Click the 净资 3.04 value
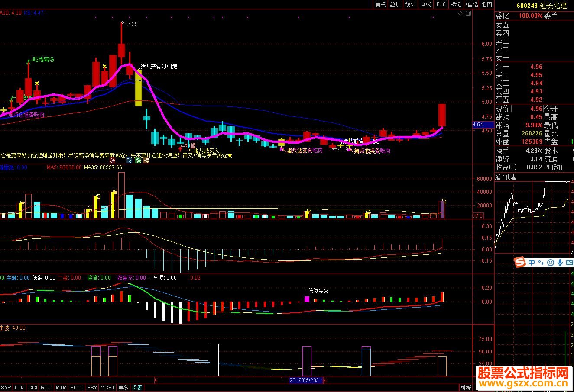The height and width of the screenshot is (392, 574). pos(536,159)
